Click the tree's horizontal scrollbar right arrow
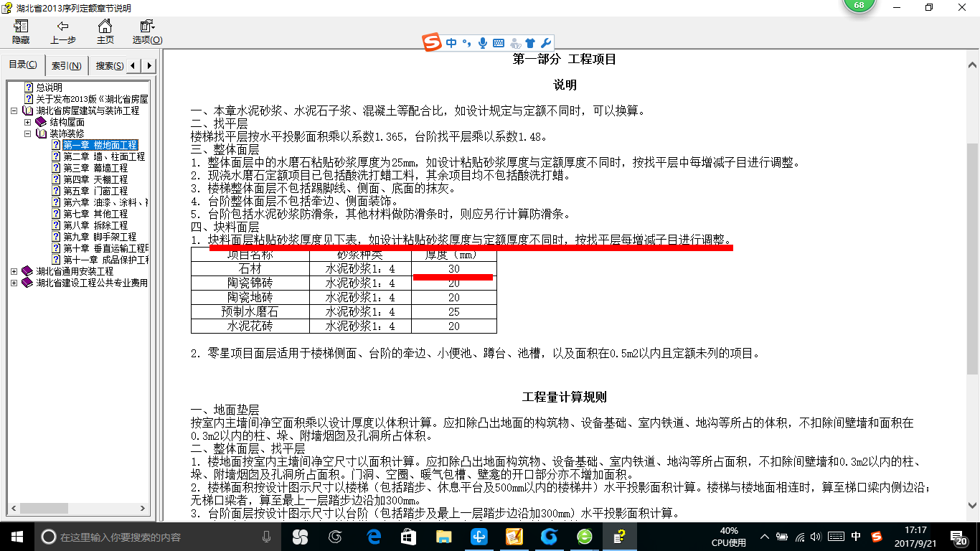The image size is (980, 551). (x=144, y=509)
